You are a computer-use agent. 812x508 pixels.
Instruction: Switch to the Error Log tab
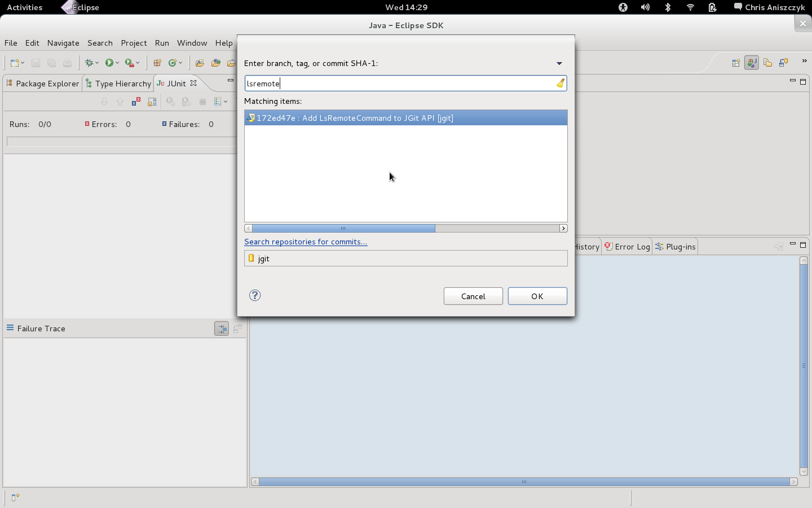coord(627,247)
